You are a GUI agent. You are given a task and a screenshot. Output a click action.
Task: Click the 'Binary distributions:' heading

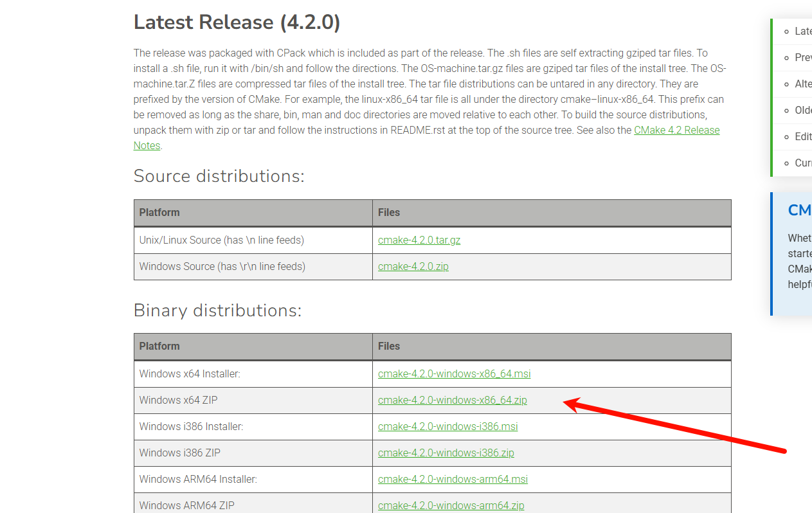(217, 310)
